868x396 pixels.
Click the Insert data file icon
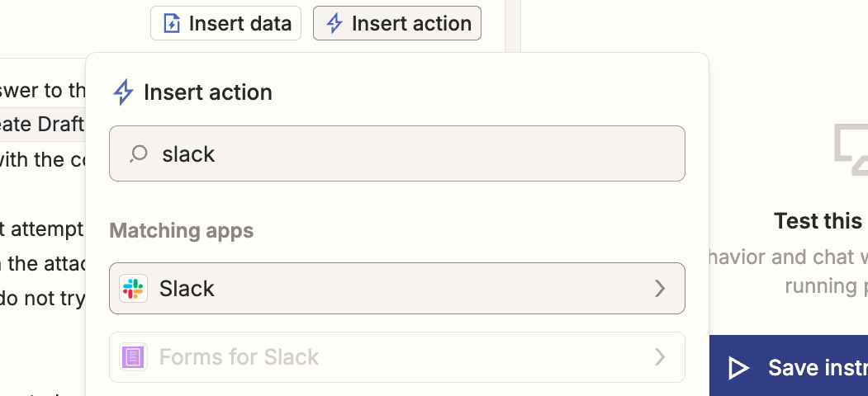[172, 23]
